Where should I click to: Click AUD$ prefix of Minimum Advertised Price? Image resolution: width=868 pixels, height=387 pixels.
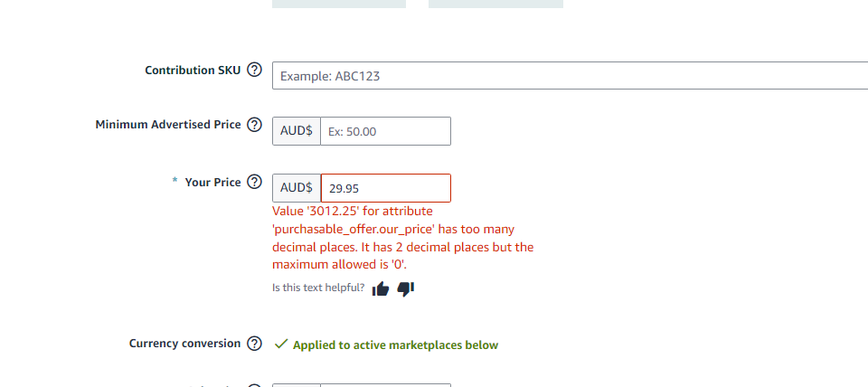(x=297, y=131)
